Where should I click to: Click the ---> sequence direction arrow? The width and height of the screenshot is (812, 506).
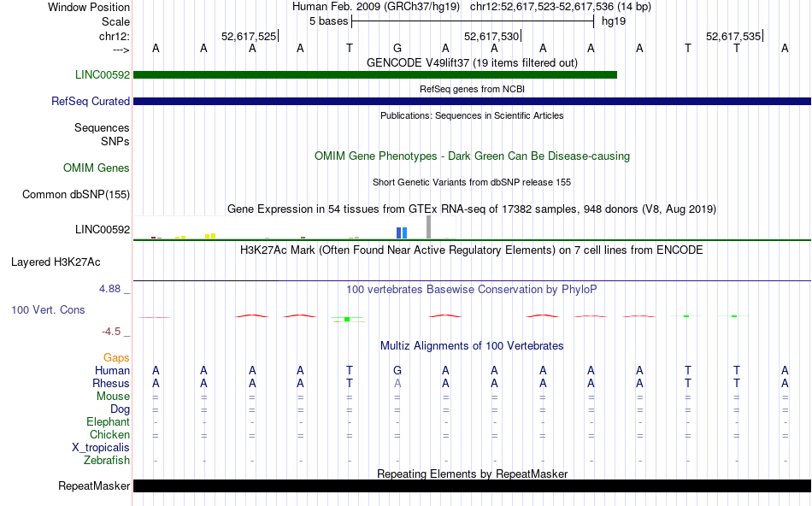click(x=121, y=50)
